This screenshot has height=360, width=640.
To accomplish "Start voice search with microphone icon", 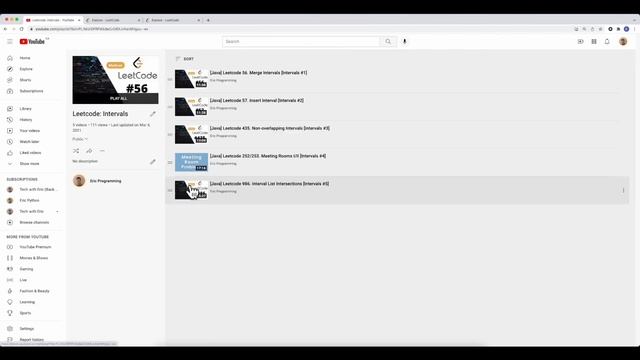I will [x=404, y=42].
